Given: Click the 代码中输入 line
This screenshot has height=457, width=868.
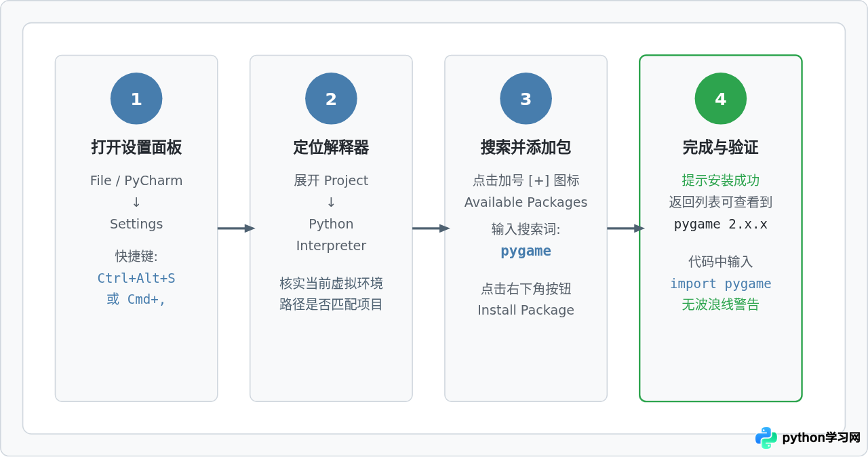Looking at the screenshot, I should (x=720, y=262).
